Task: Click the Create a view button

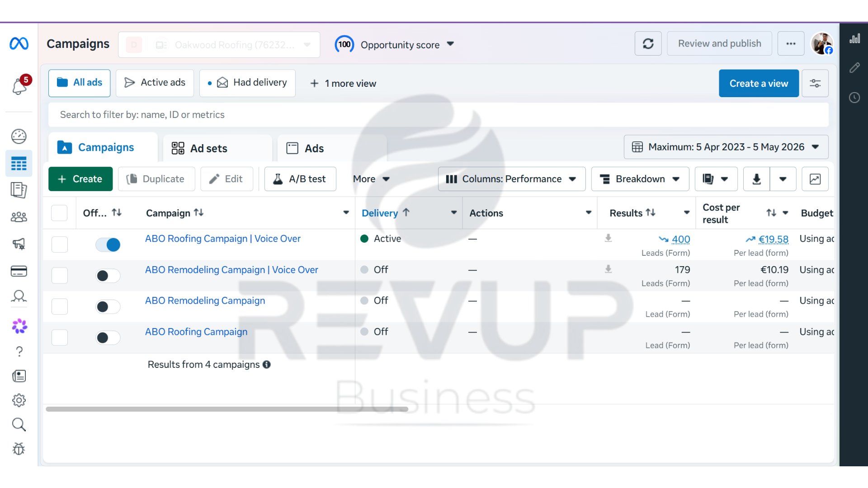Action: point(759,84)
